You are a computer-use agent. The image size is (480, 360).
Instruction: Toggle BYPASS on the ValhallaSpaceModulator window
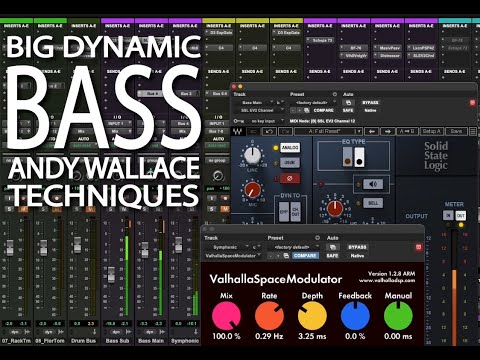coord(357,247)
